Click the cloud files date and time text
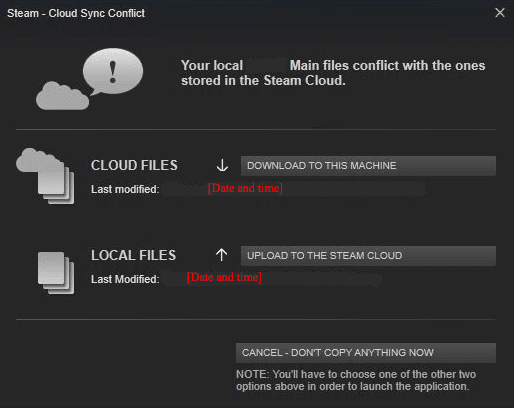This screenshot has height=408, width=514. pyautogui.click(x=245, y=188)
